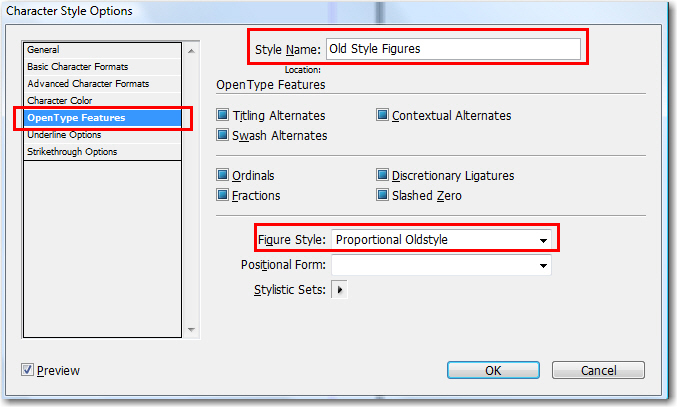Check the Ordinals option

pos(222,175)
